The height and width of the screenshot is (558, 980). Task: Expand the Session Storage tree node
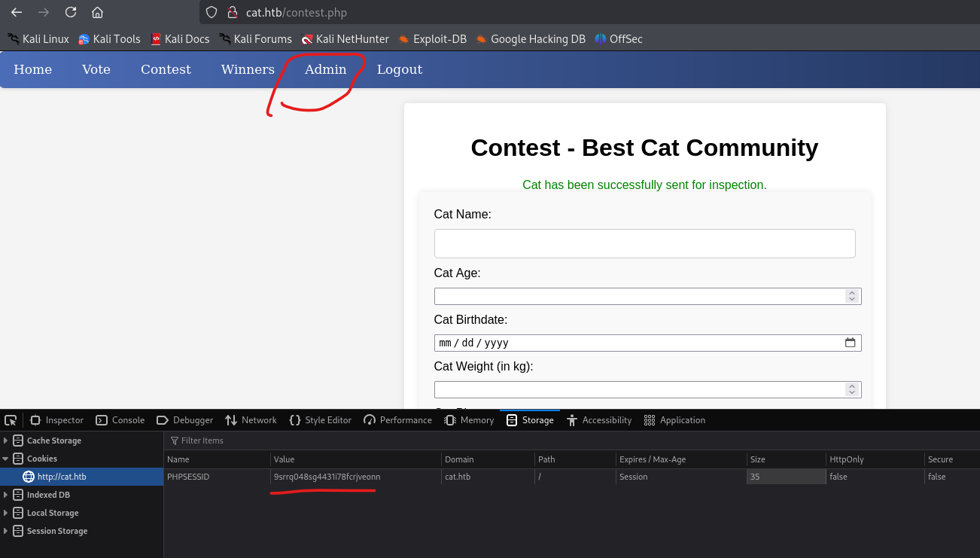pyautogui.click(x=6, y=531)
